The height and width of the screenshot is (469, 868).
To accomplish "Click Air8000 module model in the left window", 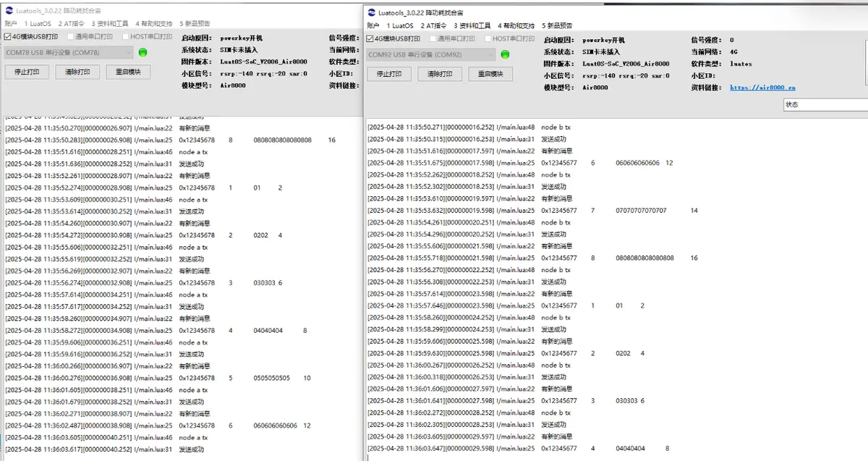I will 233,85.
